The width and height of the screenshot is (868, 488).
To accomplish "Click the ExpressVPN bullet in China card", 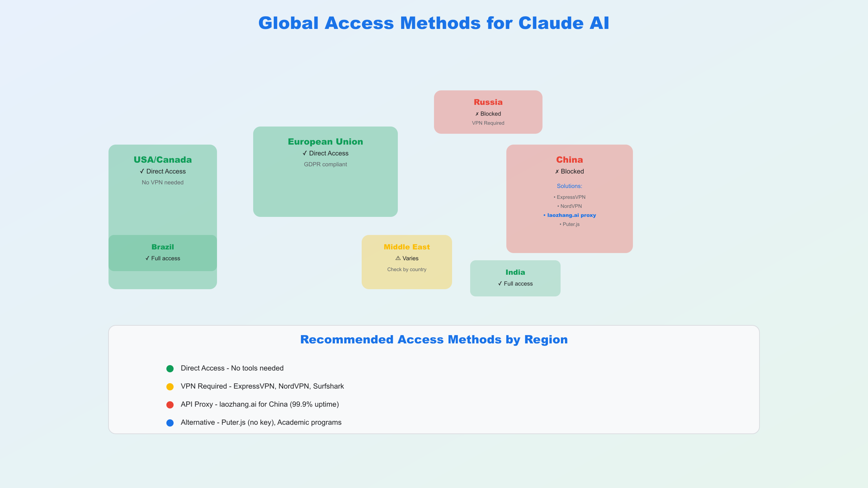I will (x=570, y=197).
